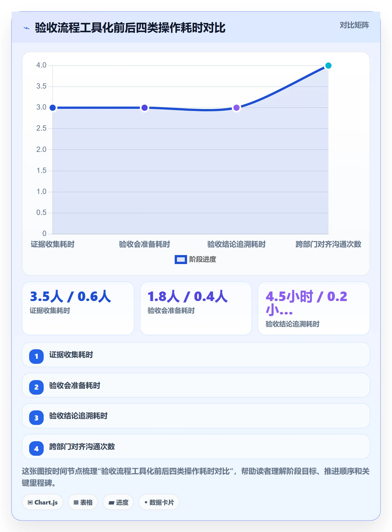The width and height of the screenshot is (392, 532).
Task: Click the 验收会准备耗时 caption under 1.8人 / 0.4人
Action: tap(171, 311)
